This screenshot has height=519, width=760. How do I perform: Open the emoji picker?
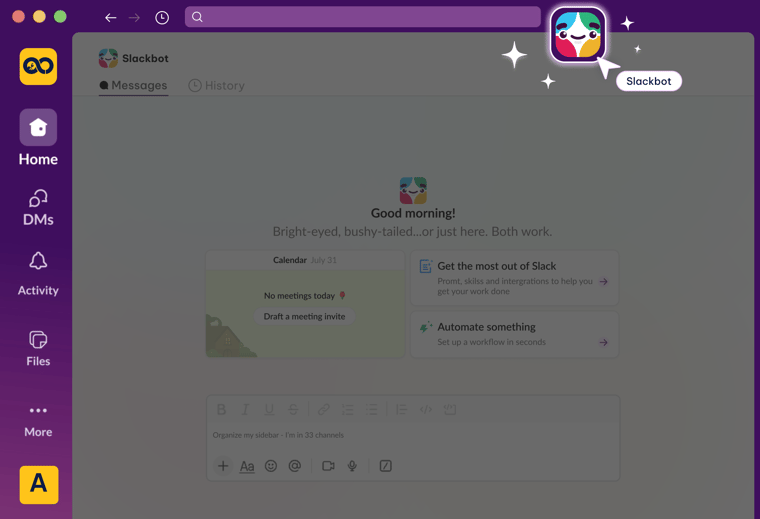pos(271,466)
